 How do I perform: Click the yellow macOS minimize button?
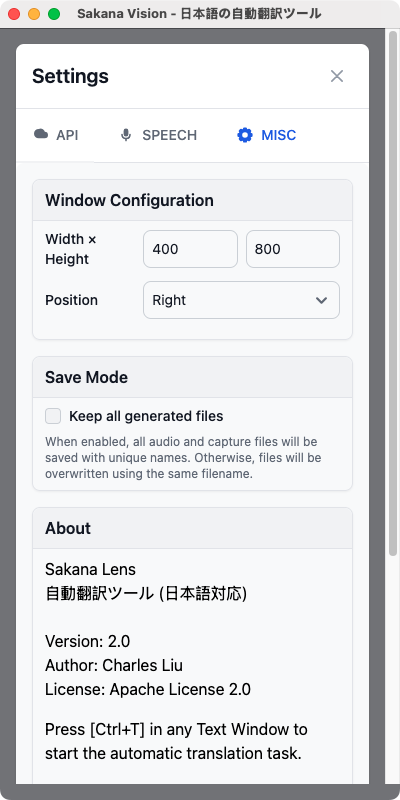[x=34, y=14]
